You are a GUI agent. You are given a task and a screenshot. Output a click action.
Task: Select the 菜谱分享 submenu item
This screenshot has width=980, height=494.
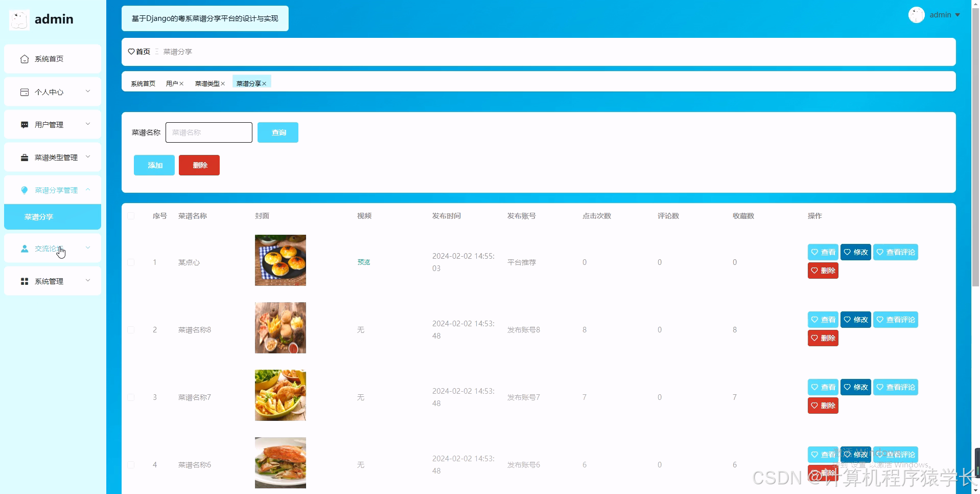[x=53, y=217]
